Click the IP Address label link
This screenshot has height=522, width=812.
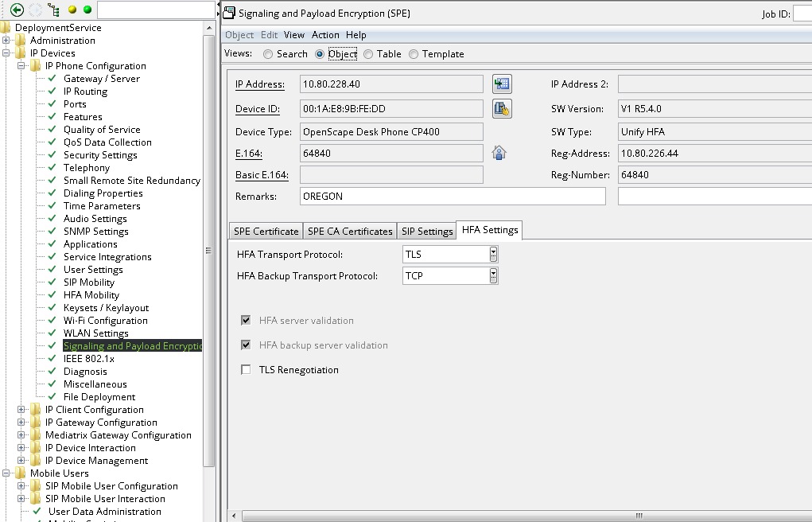tap(260, 84)
